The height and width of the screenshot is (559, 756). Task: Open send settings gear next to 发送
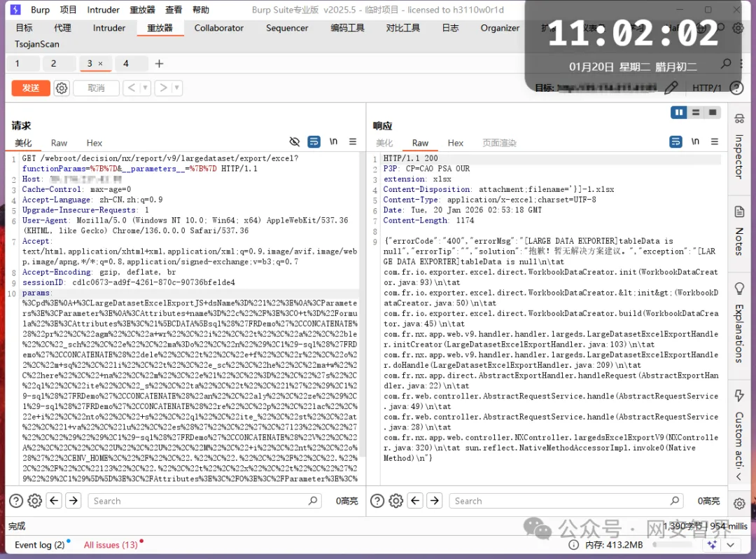[62, 88]
